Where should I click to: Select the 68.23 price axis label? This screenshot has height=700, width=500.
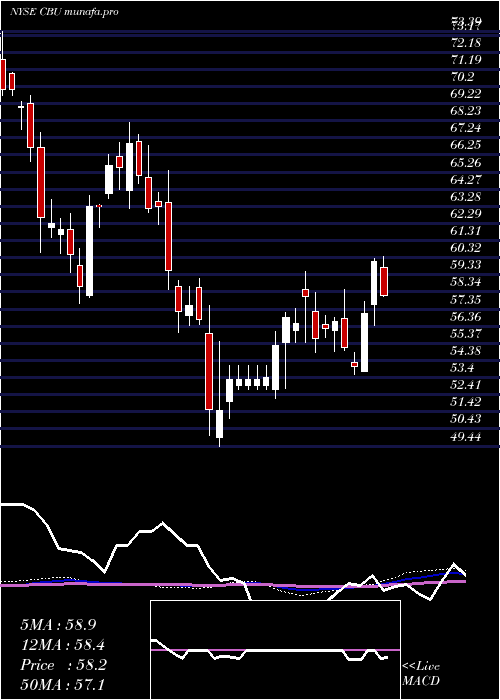(466, 111)
